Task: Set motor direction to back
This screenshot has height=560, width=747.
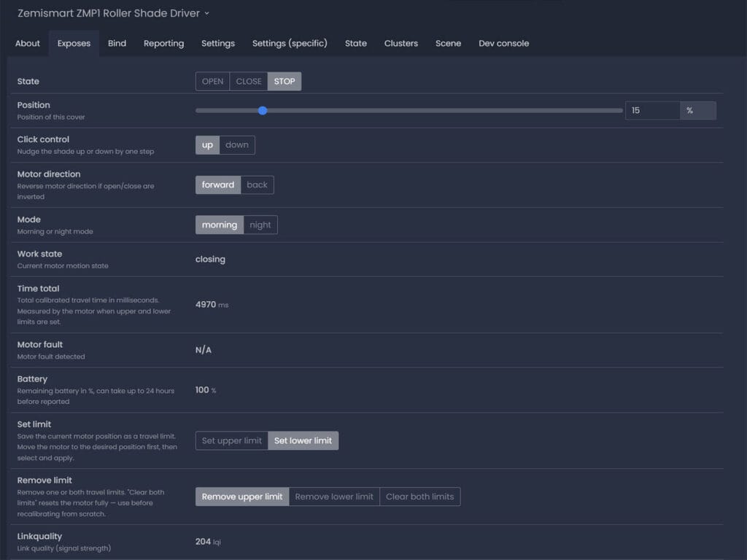Action: click(x=257, y=184)
